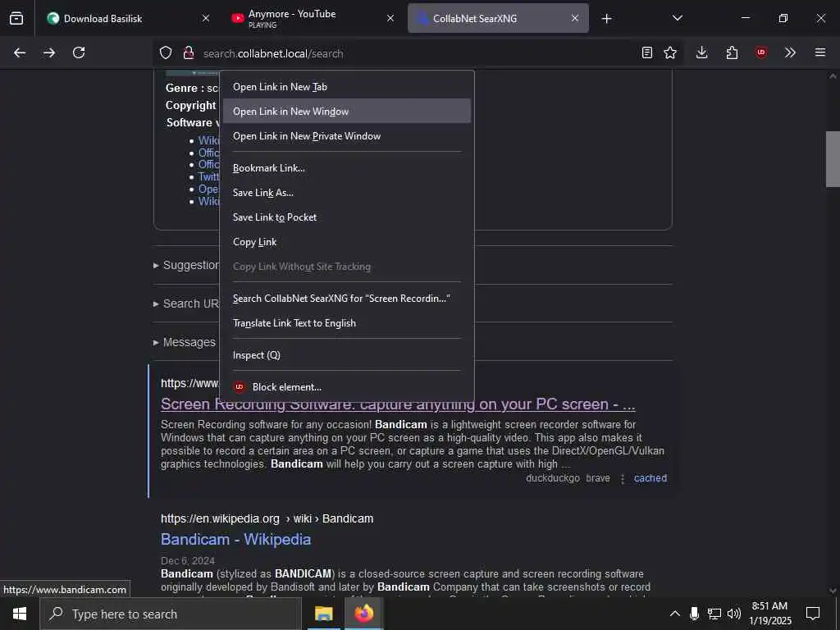Viewport: 840px width, 630px height.
Task: Choose Open Link in New Window
Action: click(347, 112)
